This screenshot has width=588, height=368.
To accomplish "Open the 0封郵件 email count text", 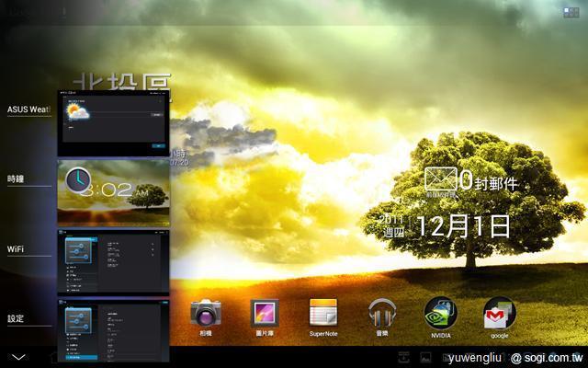I will coord(489,181).
